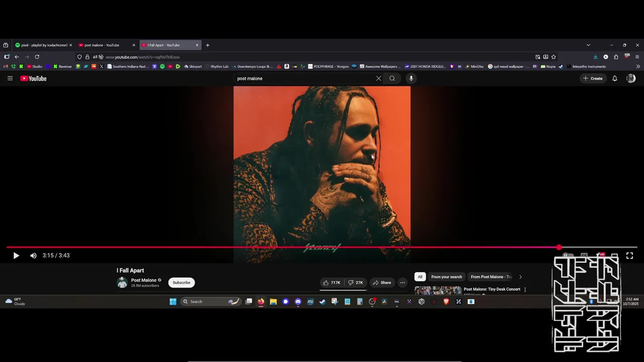Open the Telepathic Instruments bookmark

pos(586,66)
